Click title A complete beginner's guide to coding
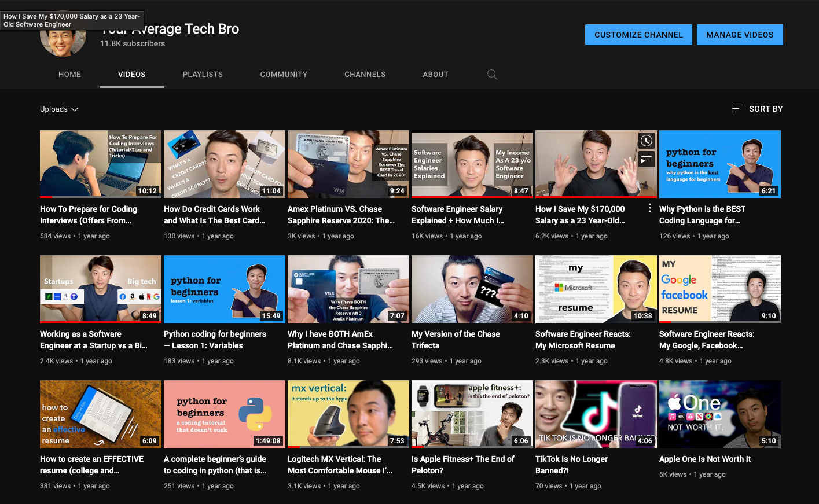 [x=215, y=465]
